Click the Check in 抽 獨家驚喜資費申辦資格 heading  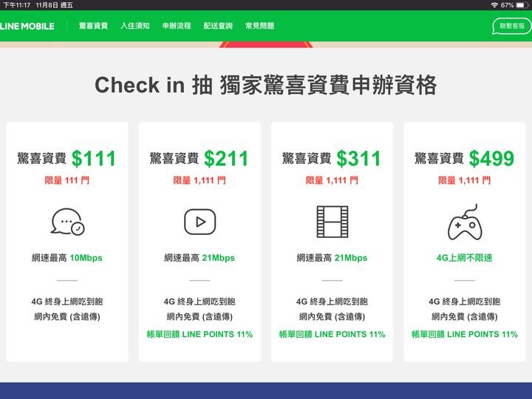[266, 85]
